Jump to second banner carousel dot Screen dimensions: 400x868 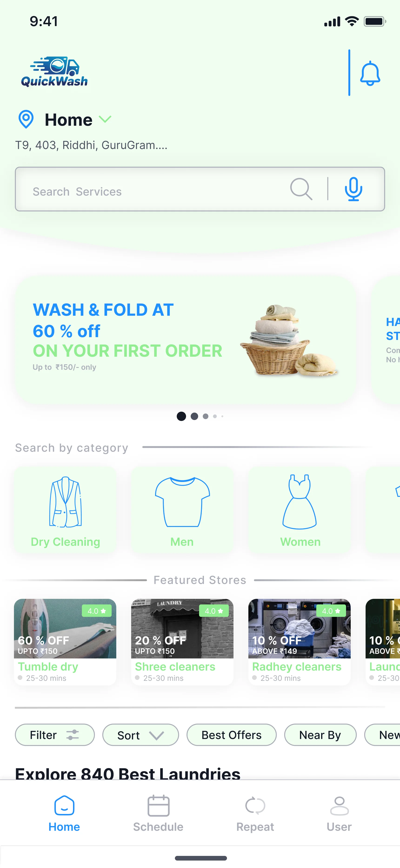194,416
